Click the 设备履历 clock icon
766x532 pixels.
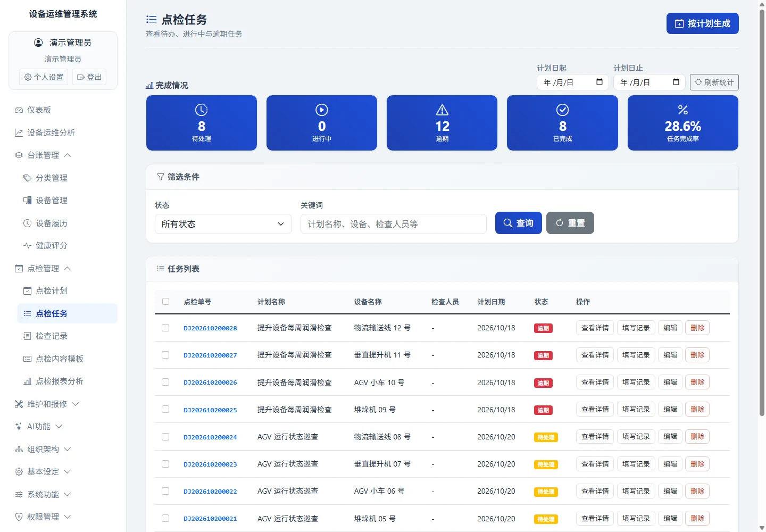point(27,223)
